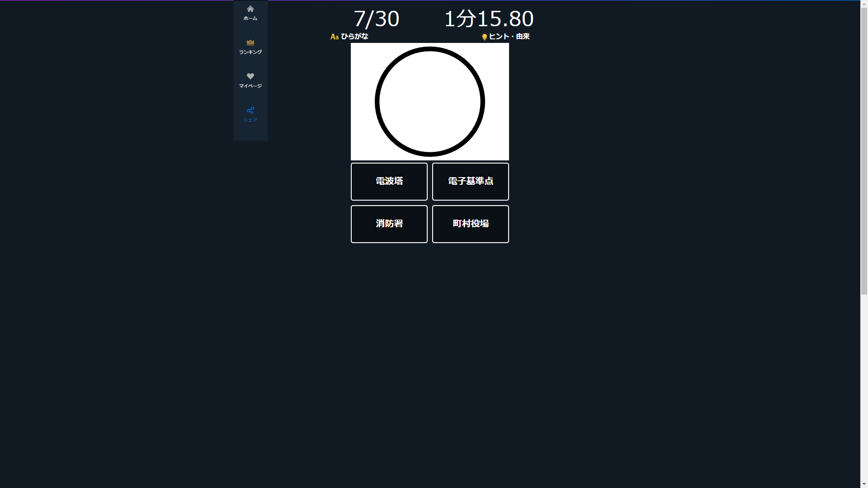The image size is (868, 488).
Task: Select answer 電波塔
Action: [389, 182]
